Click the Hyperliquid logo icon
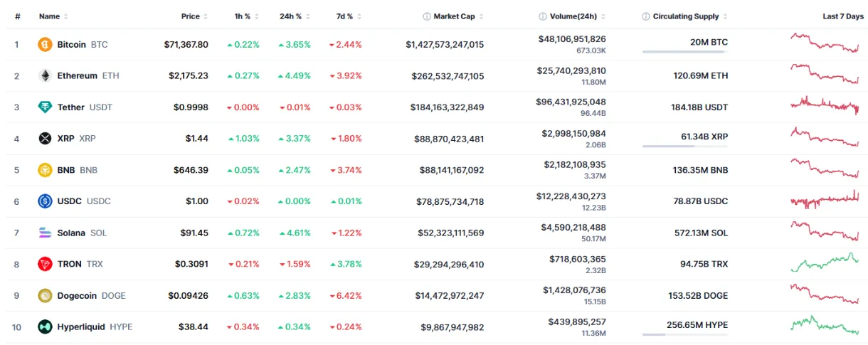Image resolution: width=868 pixels, height=345 pixels. coord(45,327)
